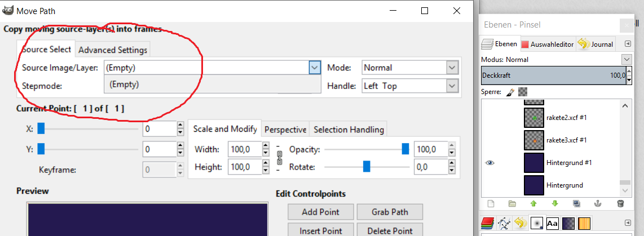The width and height of the screenshot is (644, 236).
Task: Click the Deckkraft opacity bar in Ebenen
Action: tap(554, 75)
